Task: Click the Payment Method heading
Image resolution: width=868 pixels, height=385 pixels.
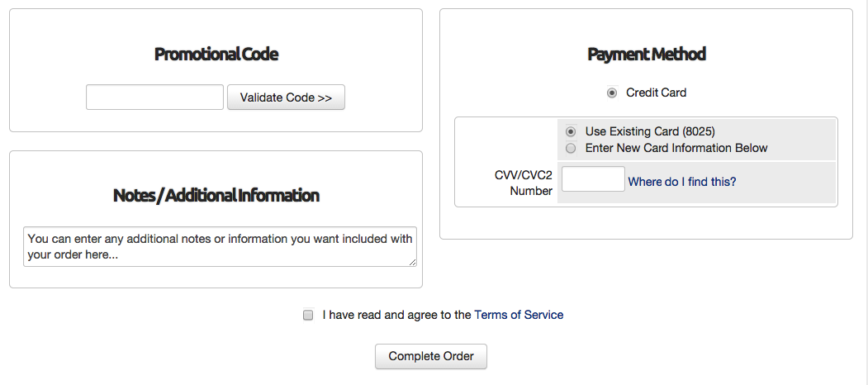Action: tap(647, 55)
